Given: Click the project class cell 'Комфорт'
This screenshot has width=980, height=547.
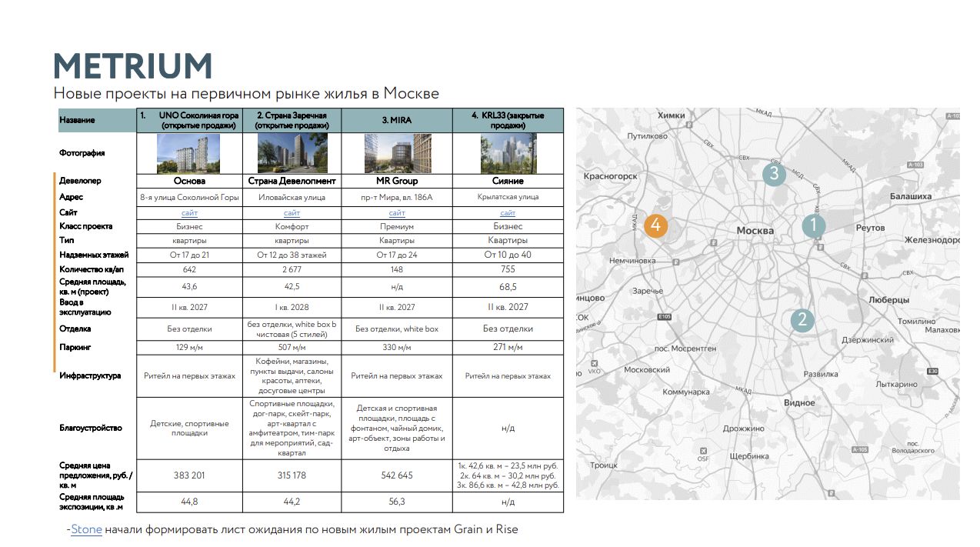Looking at the screenshot, I should pyautogui.click(x=292, y=226).
